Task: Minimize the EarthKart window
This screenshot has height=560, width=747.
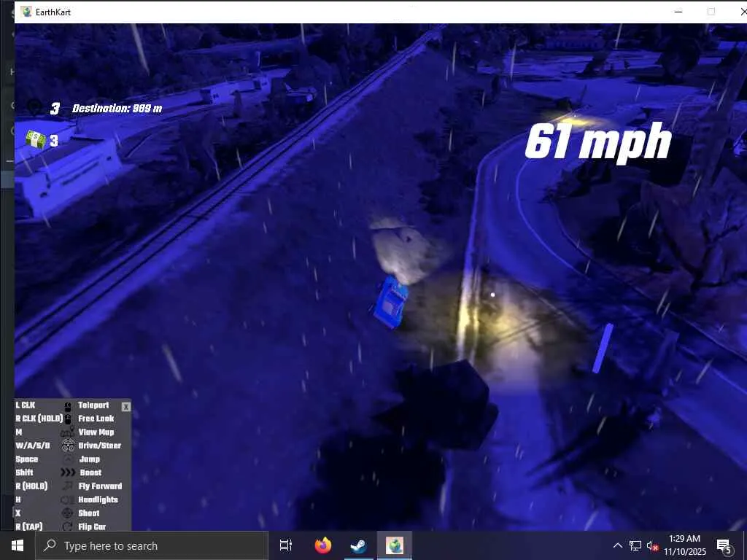Action: pyautogui.click(x=678, y=12)
